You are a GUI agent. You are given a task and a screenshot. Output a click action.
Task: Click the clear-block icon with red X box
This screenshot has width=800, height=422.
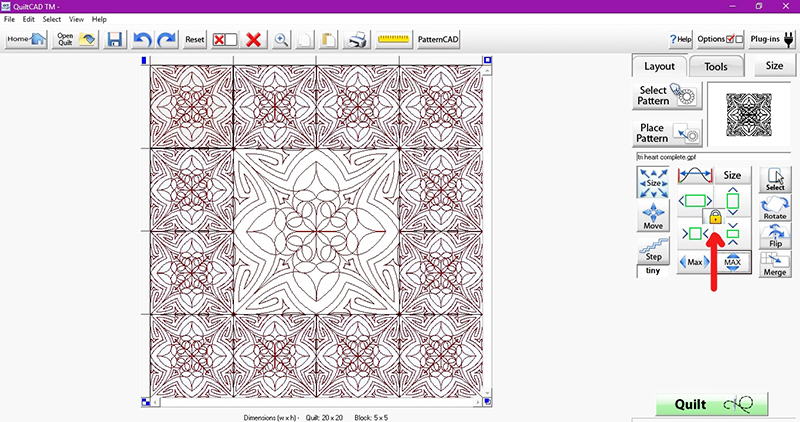tap(224, 39)
